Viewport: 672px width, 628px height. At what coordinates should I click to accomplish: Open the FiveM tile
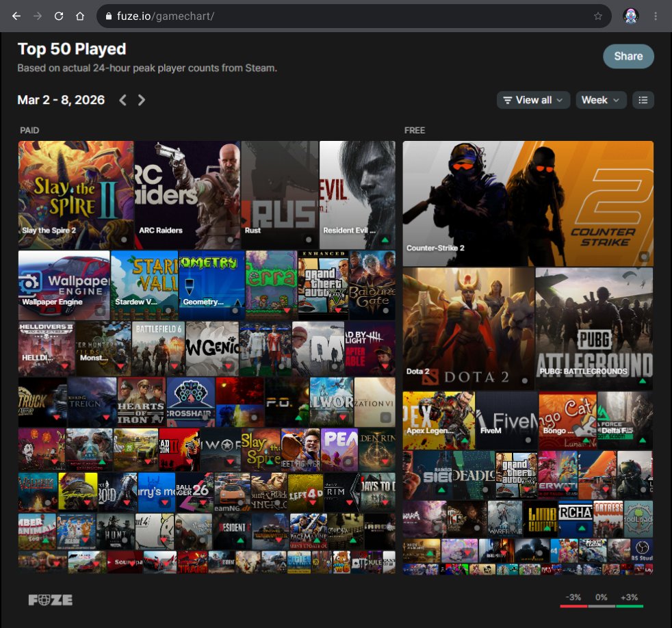506,420
